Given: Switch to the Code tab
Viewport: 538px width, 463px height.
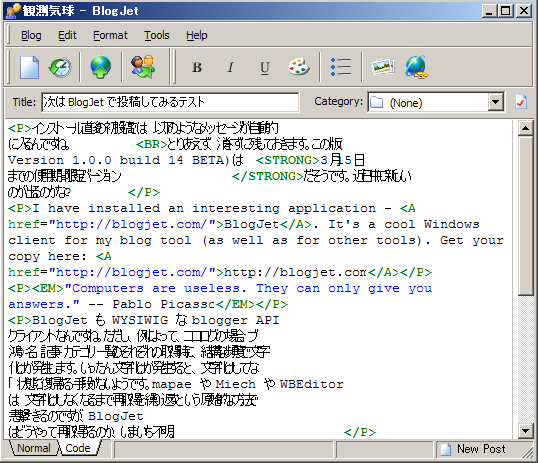Looking at the screenshot, I should [79, 448].
